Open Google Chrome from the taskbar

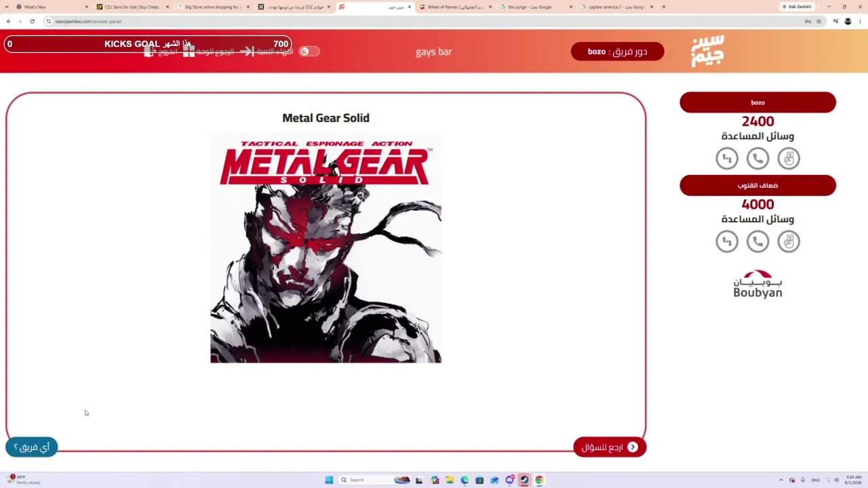(x=539, y=480)
